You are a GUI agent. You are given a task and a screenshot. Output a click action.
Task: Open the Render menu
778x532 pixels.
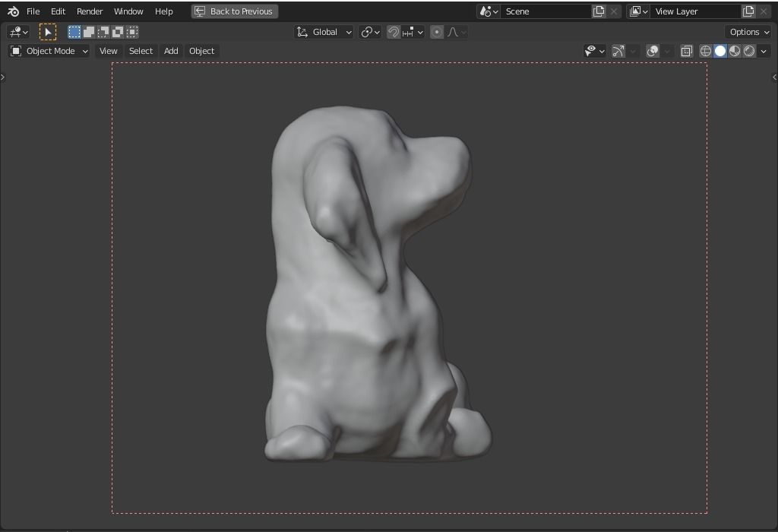[90, 11]
